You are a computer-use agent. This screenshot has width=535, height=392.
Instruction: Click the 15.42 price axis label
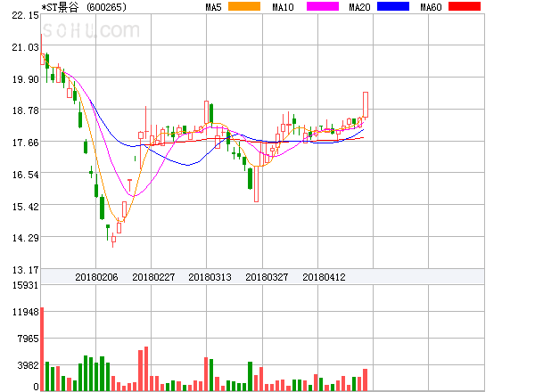[25, 207]
